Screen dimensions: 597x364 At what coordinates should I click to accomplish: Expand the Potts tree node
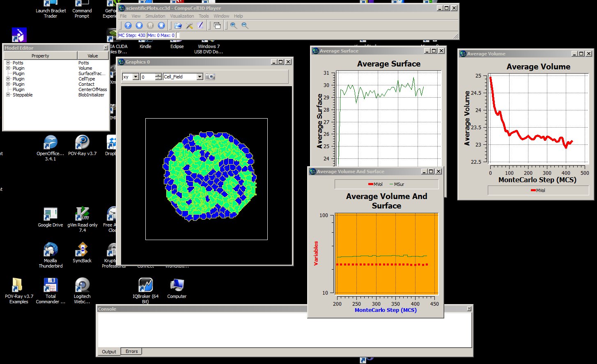tap(8, 63)
